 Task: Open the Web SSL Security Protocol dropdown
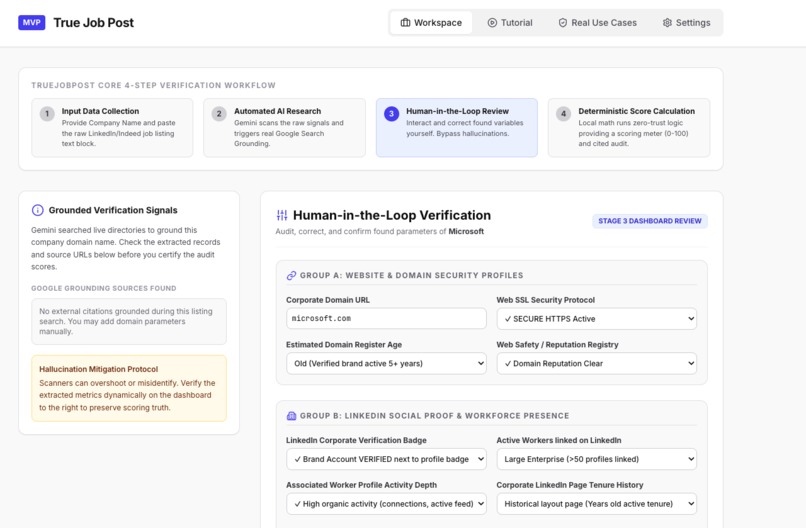pyautogui.click(x=596, y=319)
